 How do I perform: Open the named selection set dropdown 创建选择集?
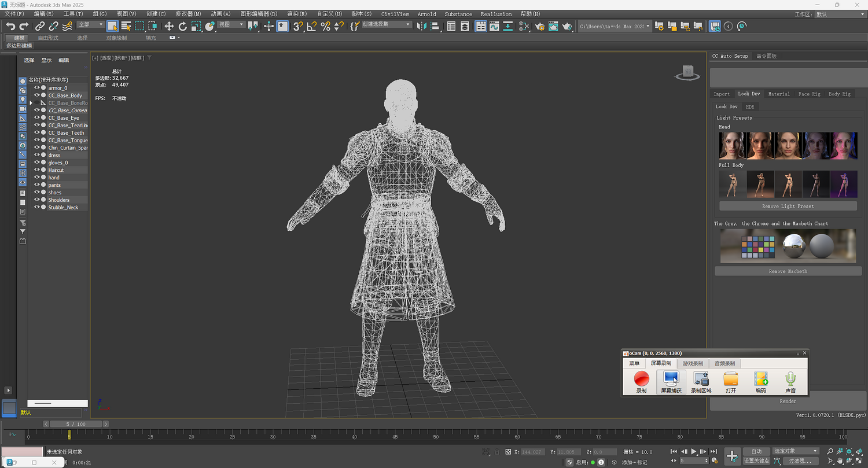(x=387, y=25)
